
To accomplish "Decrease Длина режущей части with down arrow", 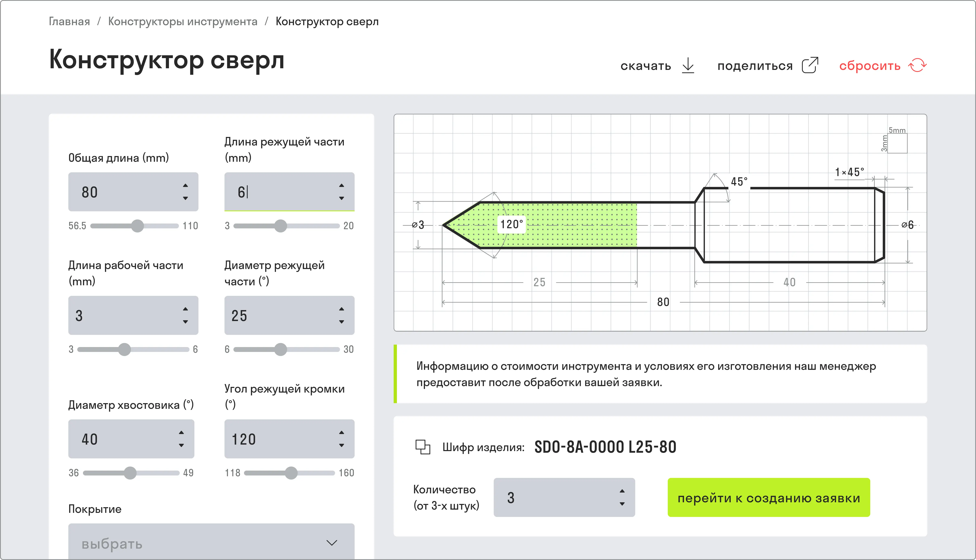I will click(x=341, y=199).
